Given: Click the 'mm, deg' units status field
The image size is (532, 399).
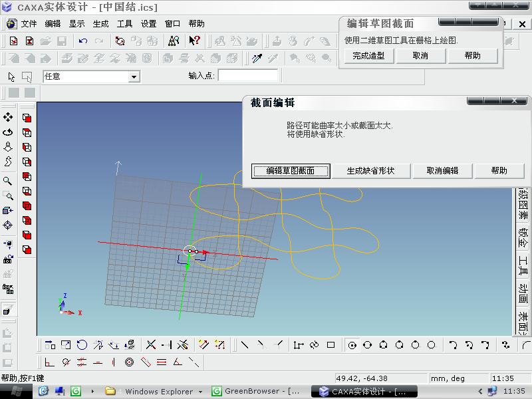Looking at the screenshot, I should (x=458, y=378).
